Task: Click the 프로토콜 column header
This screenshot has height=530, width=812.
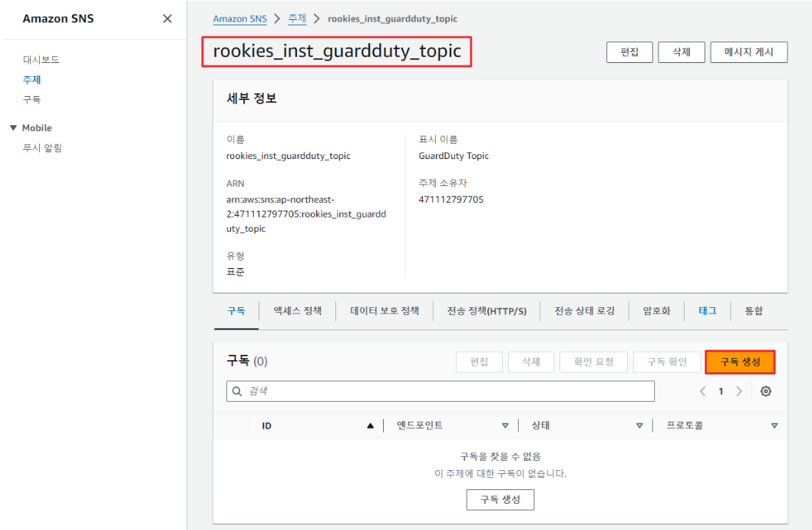Action: (x=685, y=426)
